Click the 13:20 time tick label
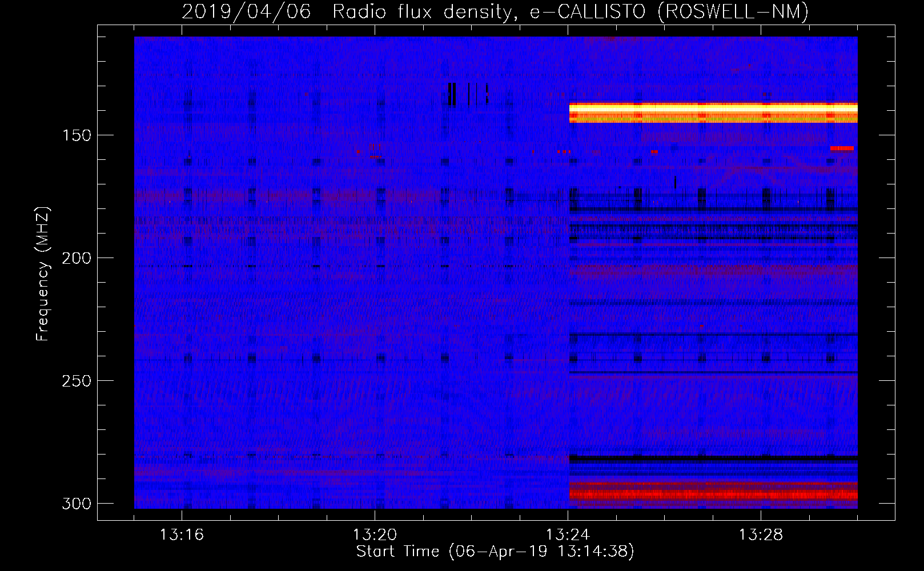This screenshot has width=924, height=571. click(x=375, y=535)
